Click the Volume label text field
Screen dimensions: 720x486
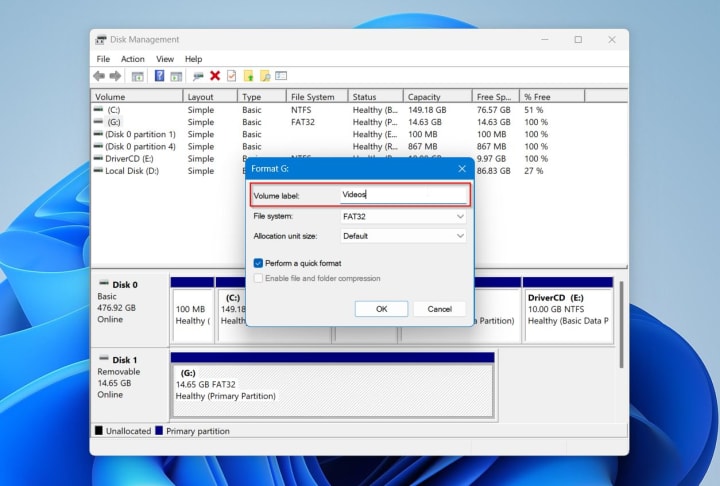pyautogui.click(x=403, y=195)
